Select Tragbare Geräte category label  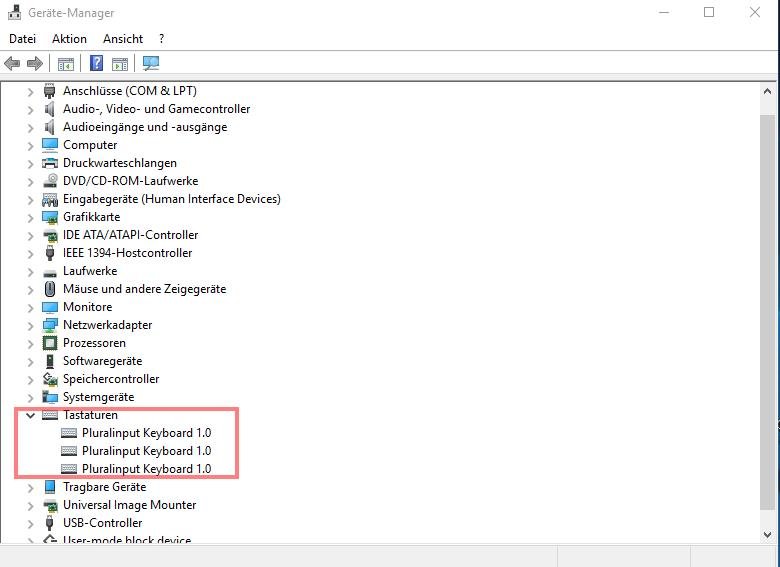(104, 486)
